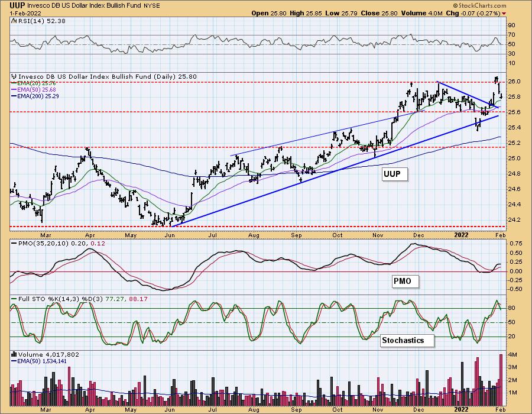Click the PMO -0.50 axis label
This screenshot has width=532, height=414.
[515, 289]
